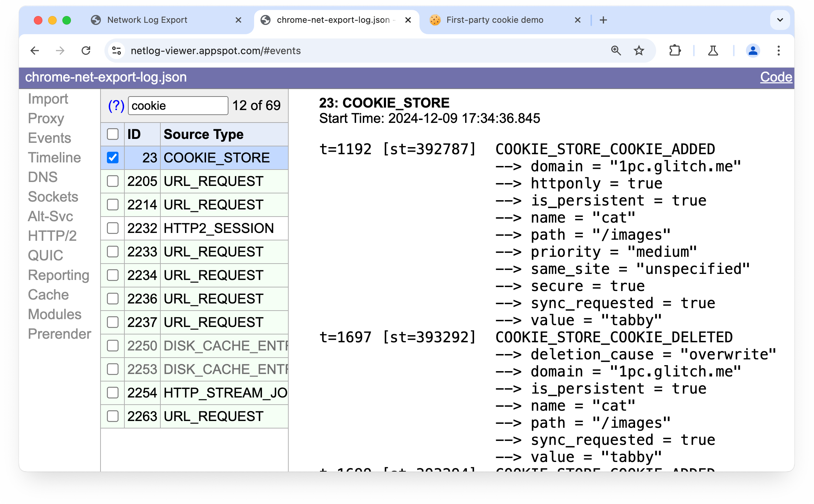814x504 pixels.
Task: Click the Import button in sidebar
Action: (x=48, y=99)
